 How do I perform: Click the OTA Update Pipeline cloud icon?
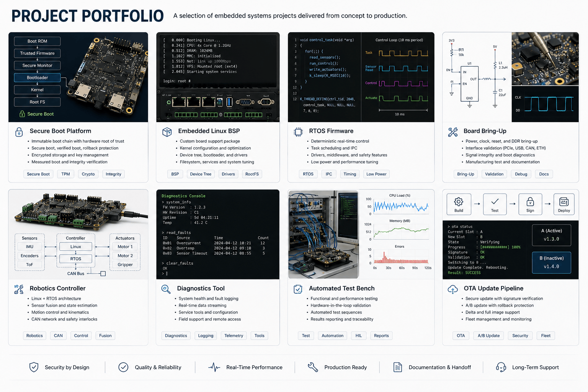(453, 289)
